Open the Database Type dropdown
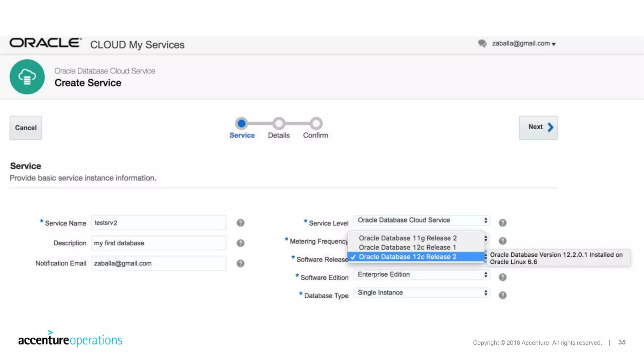644x362 pixels. [421, 293]
